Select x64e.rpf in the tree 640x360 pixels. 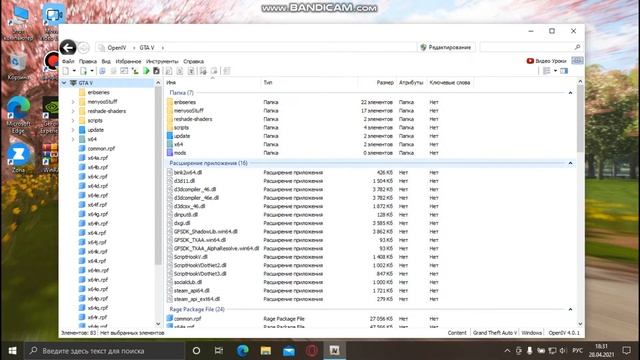coord(98,196)
